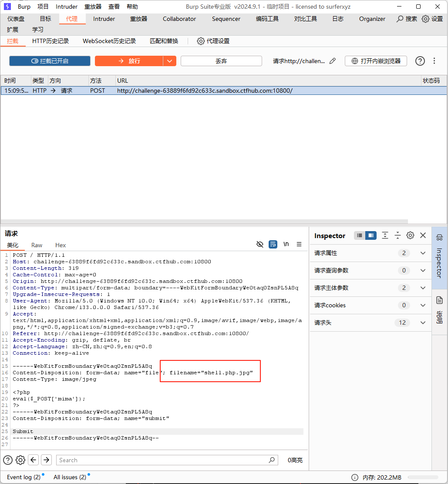Sort by the 时间 column header
The height and width of the screenshot is (484, 448).
point(16,81)
